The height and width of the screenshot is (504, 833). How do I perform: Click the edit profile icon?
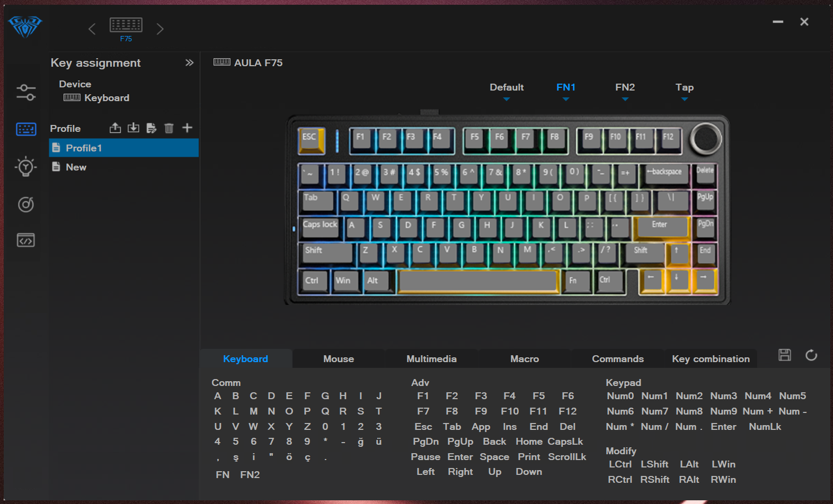coord(152,128)
